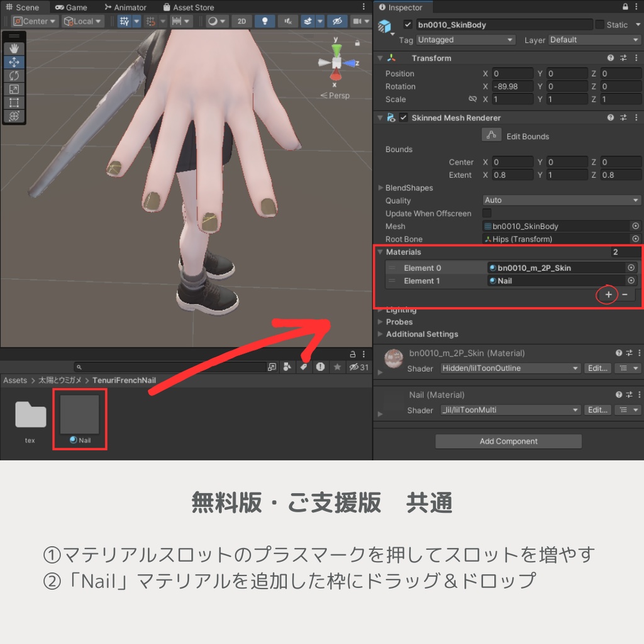Screen dimensions: 644x644
Task: Switch scene view to 2D mode
Action: [x=241, y=21]
